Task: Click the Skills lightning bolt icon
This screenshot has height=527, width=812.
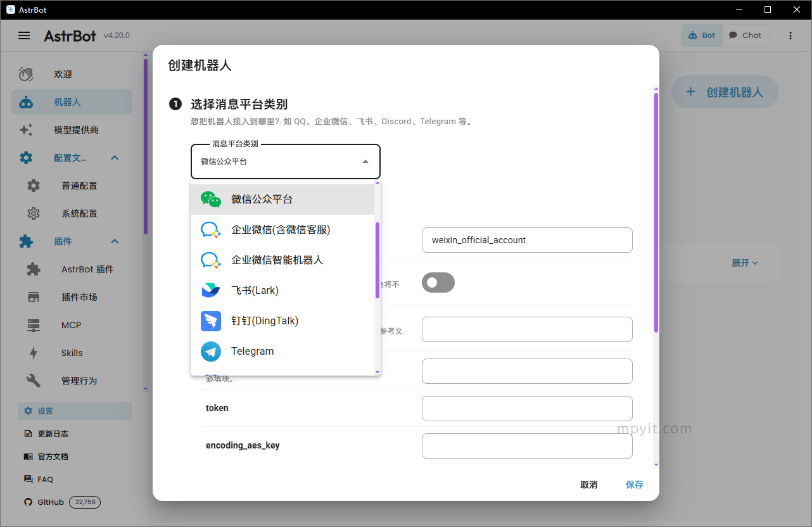Action: point(34,353)
